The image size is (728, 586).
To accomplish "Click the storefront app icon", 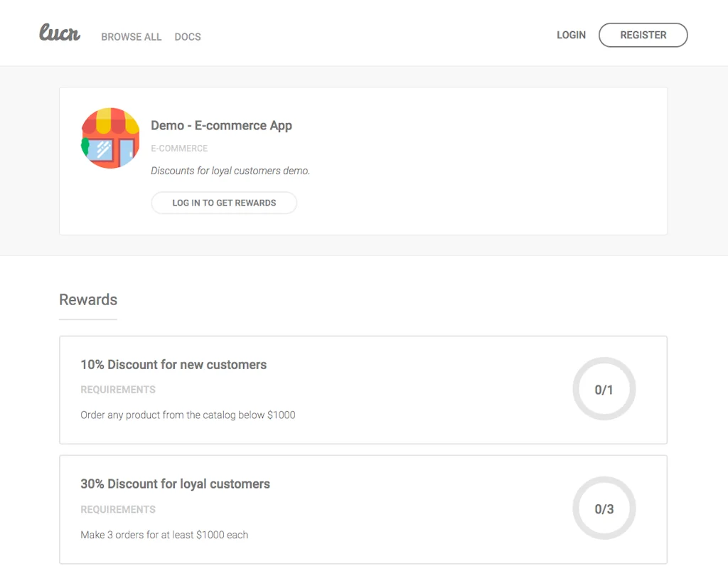I will pos(109,138).
